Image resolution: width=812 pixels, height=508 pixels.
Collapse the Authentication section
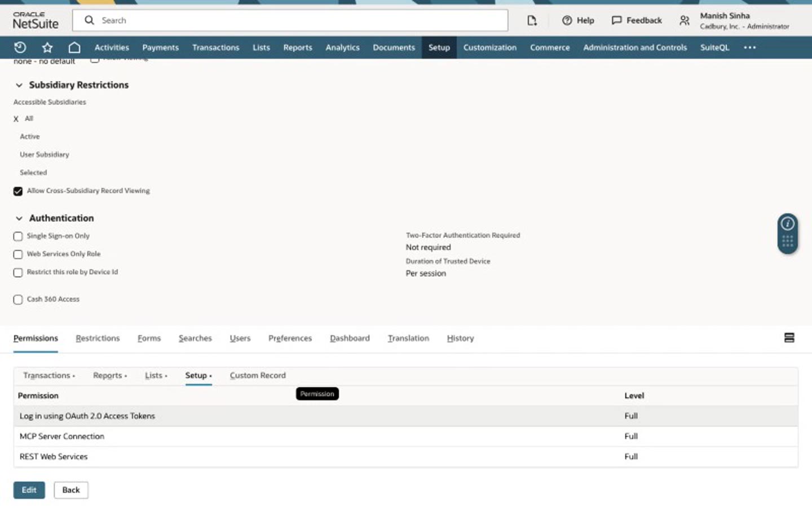[19, 218]
